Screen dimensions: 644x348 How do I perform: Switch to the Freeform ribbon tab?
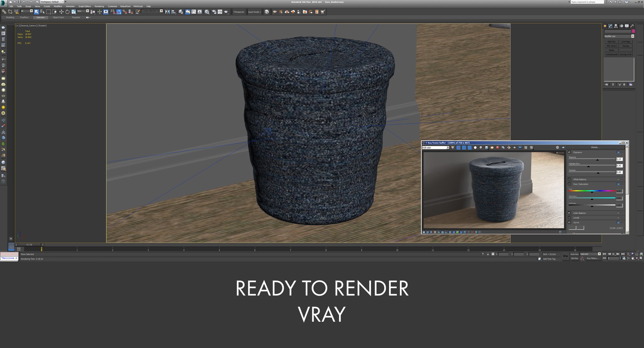24,17
